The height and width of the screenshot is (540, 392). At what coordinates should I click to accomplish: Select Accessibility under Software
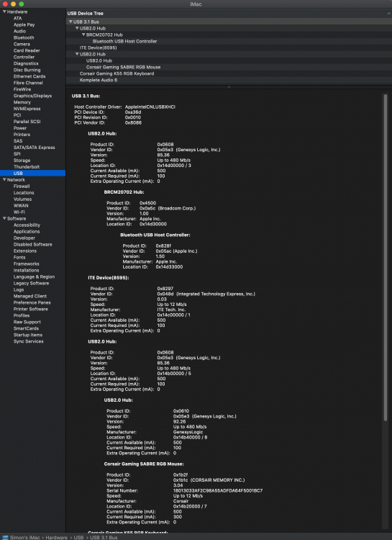click(27, 225)
